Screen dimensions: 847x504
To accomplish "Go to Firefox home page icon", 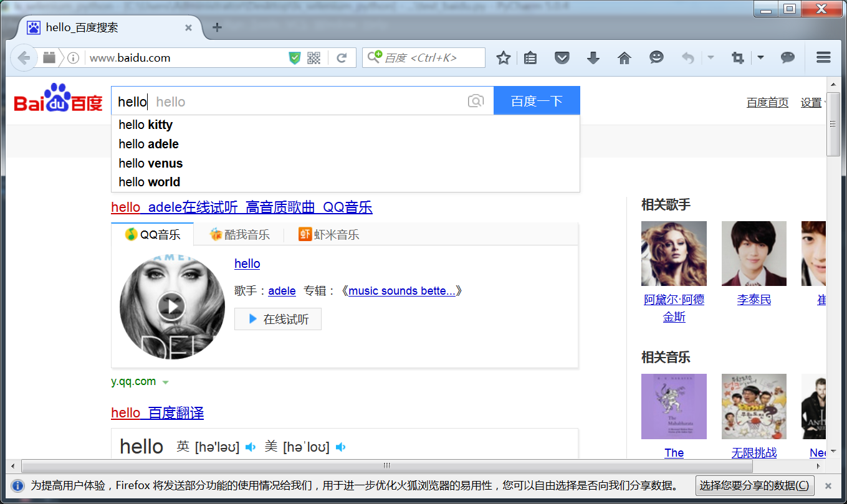I will (x=624, y=58).
